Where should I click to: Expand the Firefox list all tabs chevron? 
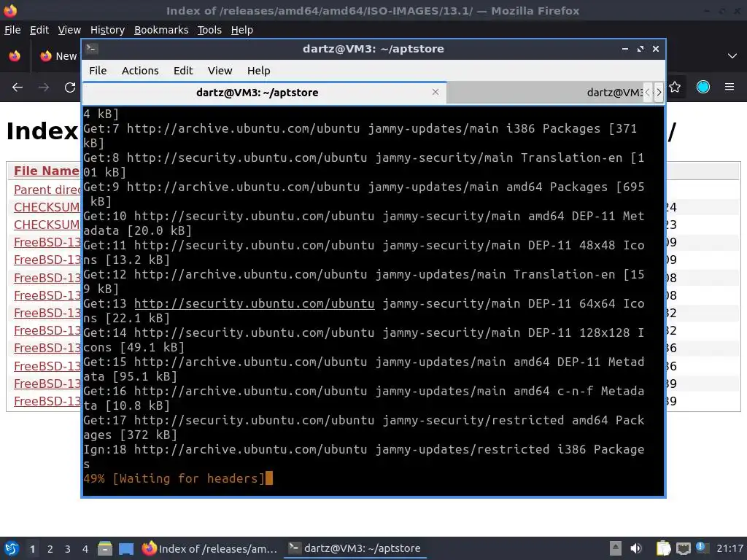tap(732, 56)
